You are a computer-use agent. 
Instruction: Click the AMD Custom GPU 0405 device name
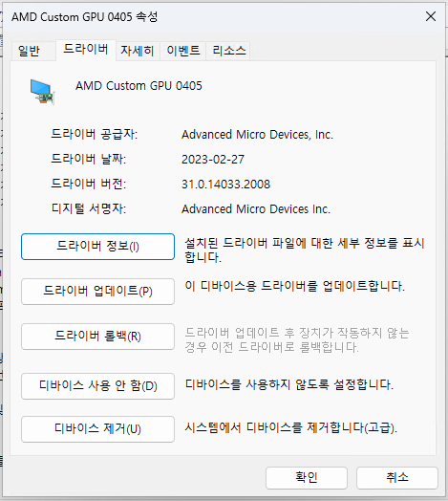point(139,86)
